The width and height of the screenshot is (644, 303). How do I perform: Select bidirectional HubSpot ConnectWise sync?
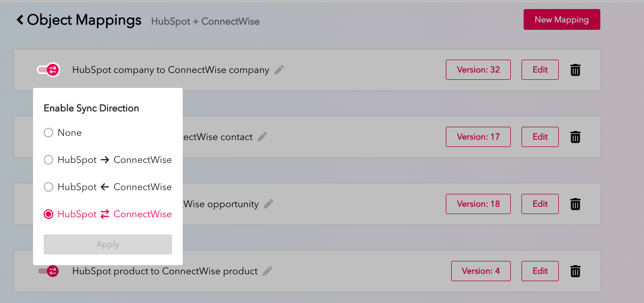pos(48,214)
